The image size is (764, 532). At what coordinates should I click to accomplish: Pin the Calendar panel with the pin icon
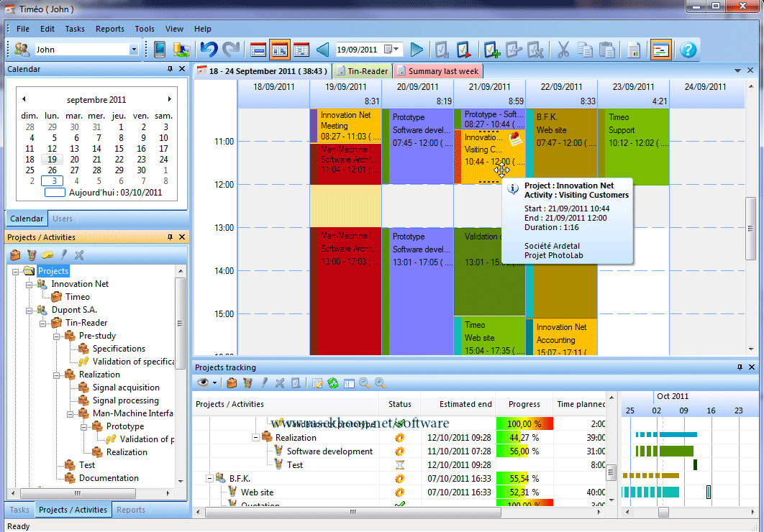tap(170, 69)
